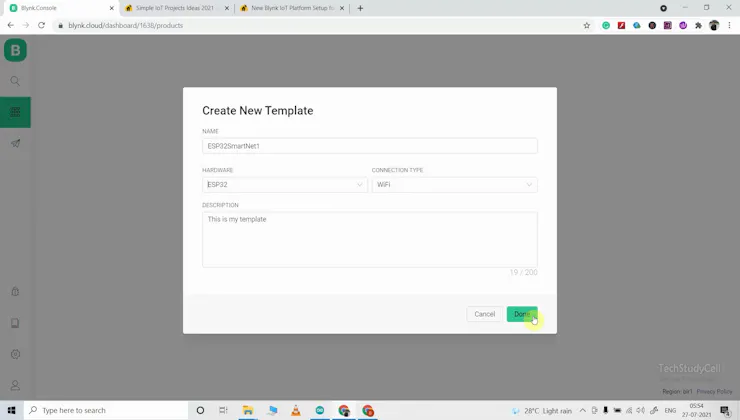Switch to Simple IoT Projects Ideas tab
Viewport: 740px width, 420px height.
pyautogui.click(x=177, y=8)
